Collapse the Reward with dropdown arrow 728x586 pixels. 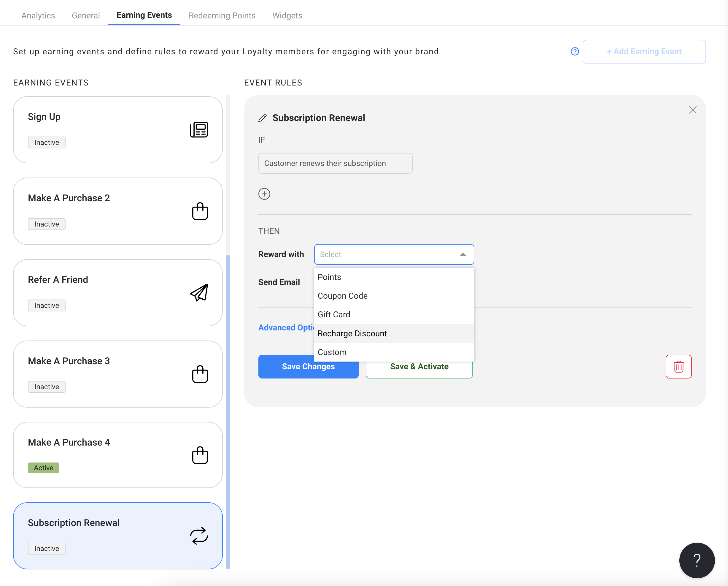point(463,254)
